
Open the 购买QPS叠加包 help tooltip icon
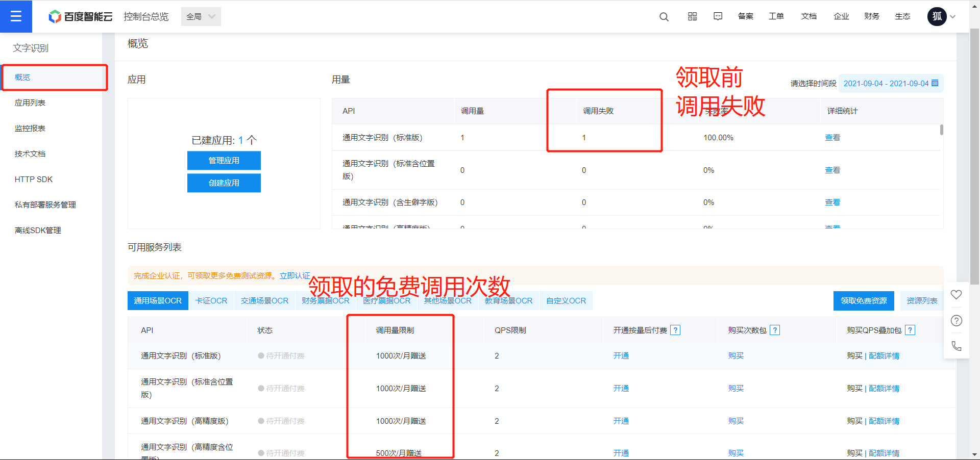tap(910, 330)
